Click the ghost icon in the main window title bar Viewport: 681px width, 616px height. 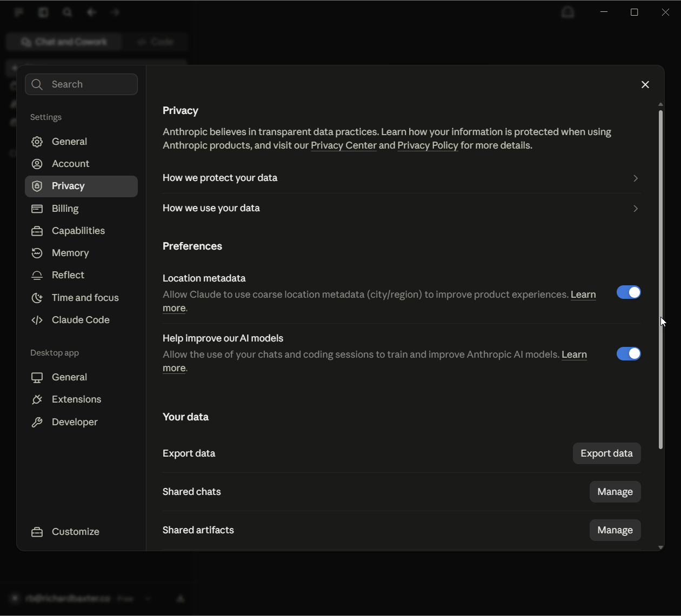(x=567, y=12)
